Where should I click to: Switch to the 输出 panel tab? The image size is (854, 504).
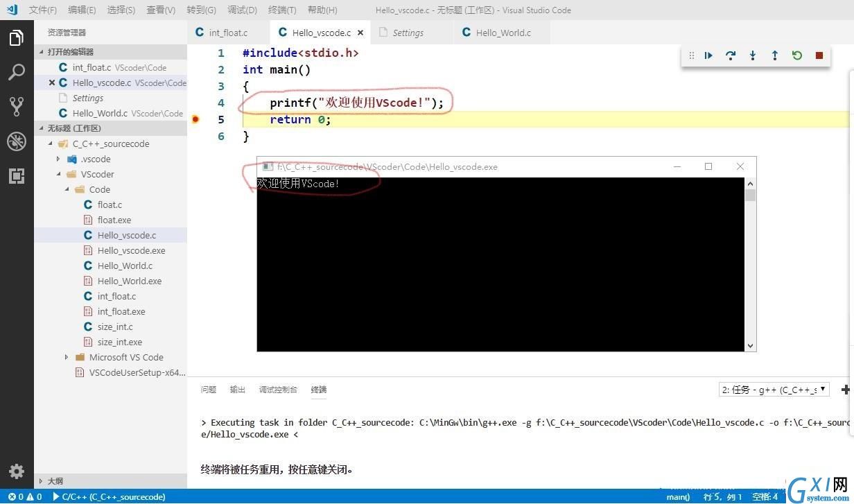238,390
